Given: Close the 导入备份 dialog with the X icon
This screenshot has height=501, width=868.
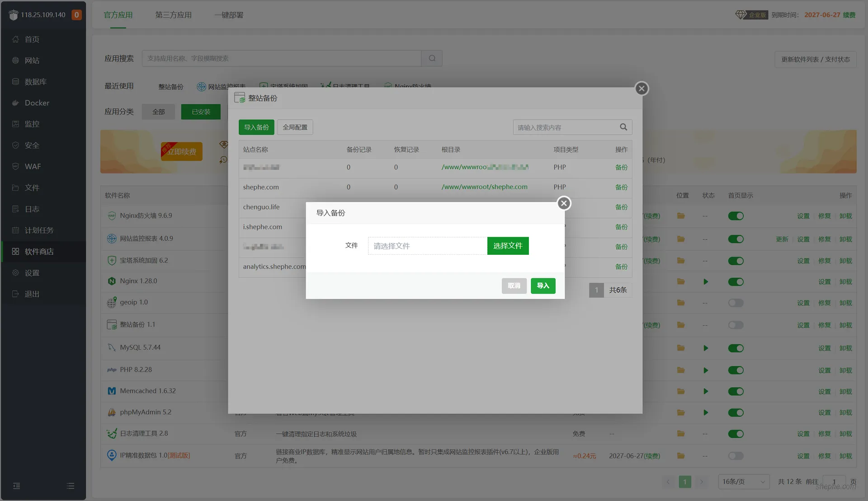Looking at the screenshot, I should point(564,203).
